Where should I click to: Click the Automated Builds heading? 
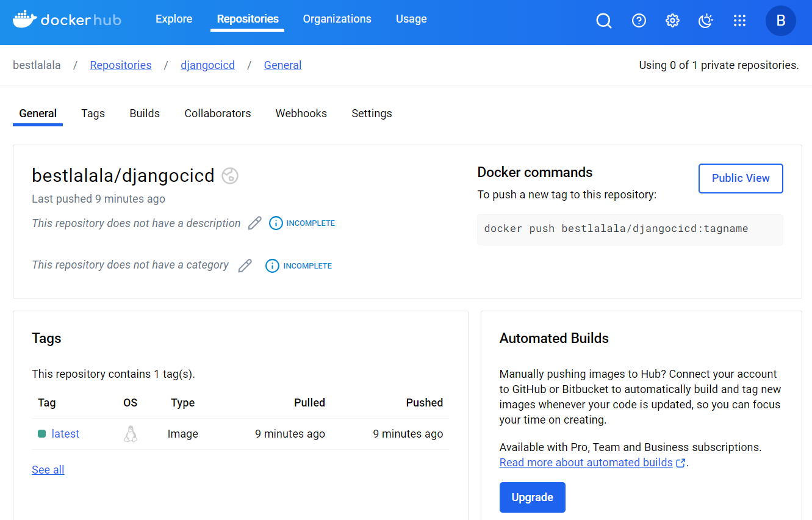(554, 339)
